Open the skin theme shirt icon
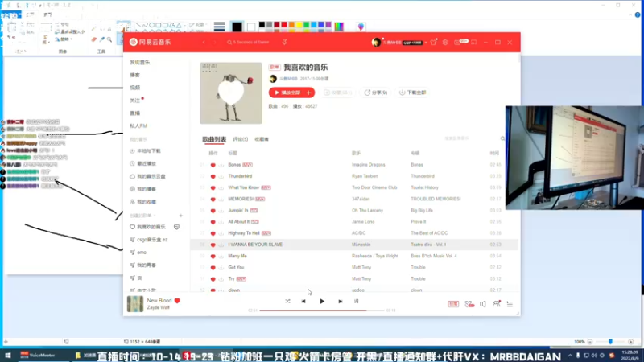 (x=433, y=43)
